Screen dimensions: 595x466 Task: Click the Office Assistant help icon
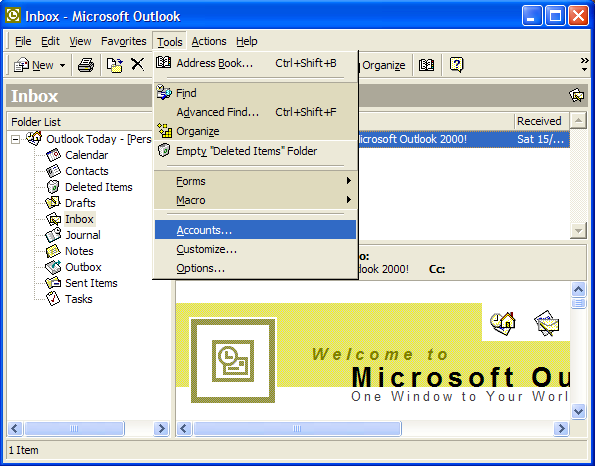tap(456, 65)
